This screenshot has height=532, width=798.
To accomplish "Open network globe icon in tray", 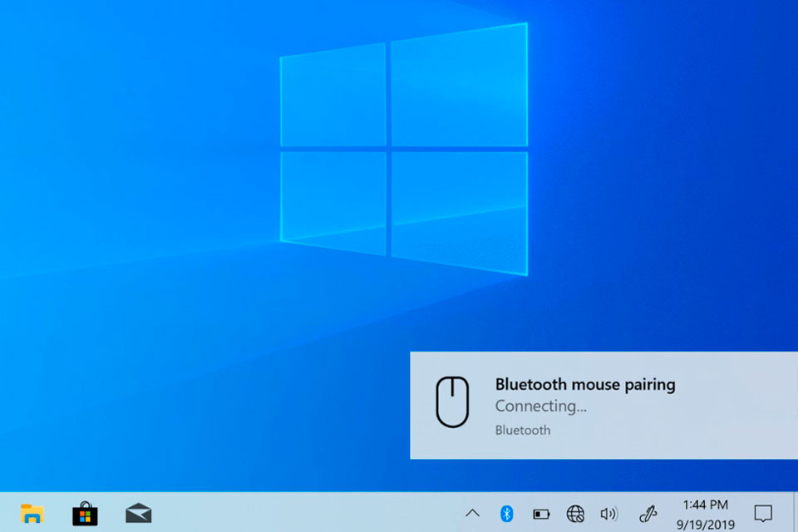I will pyautogui.click(x=575, y=514).
